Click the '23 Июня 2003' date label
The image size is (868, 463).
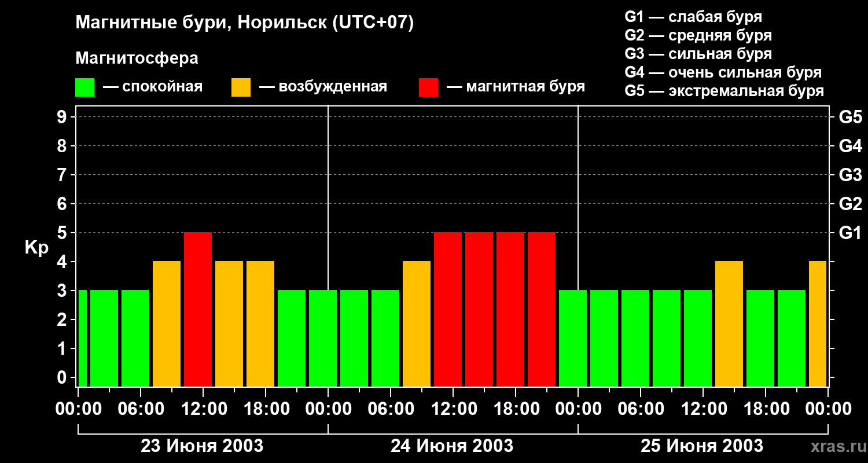(203, 446)
